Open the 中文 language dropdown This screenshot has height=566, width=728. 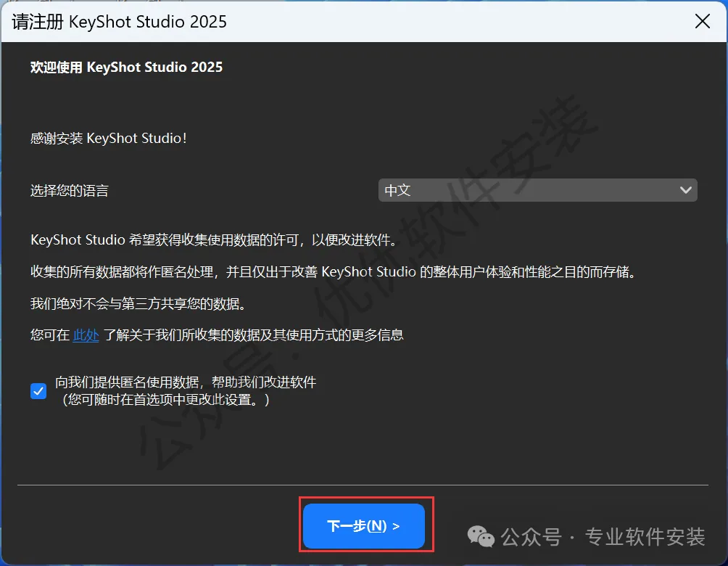click(x=537, y=190)
